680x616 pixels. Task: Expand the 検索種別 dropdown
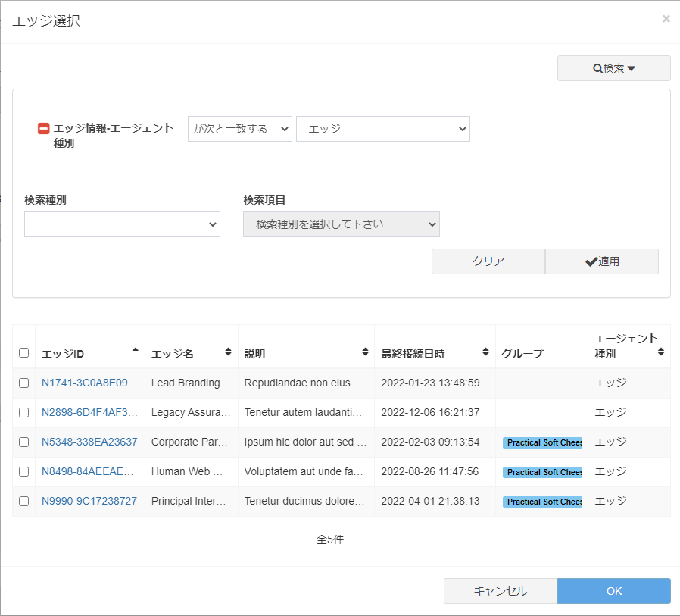(x=122, y=224)
